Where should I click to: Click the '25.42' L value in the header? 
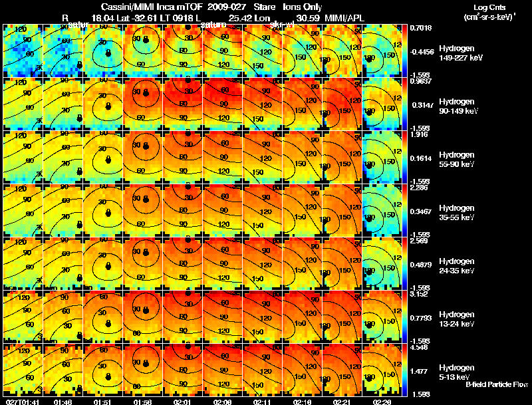click(240, 18)
